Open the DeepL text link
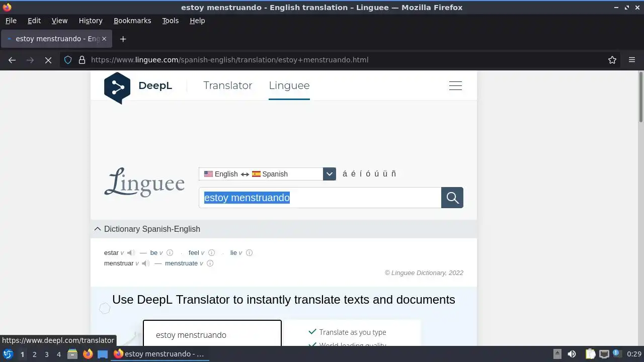Viewport: 644px width, 362px height. pos(155,85)
